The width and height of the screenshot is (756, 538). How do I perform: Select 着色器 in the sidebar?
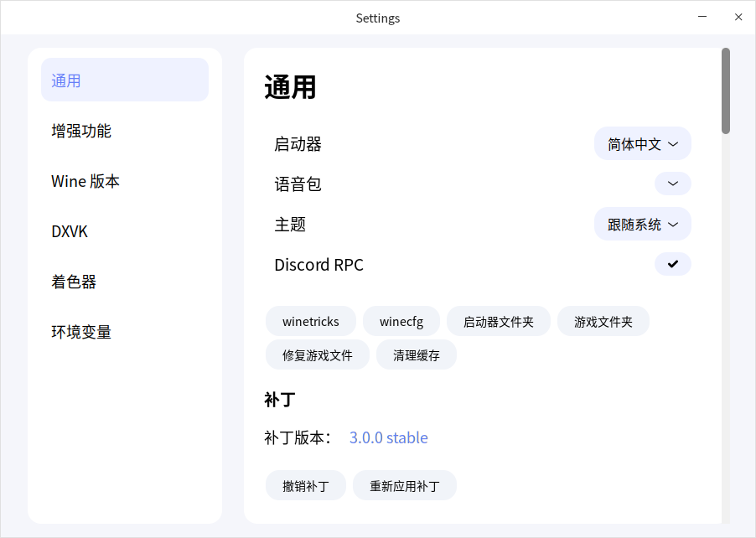tap(73, 281)
